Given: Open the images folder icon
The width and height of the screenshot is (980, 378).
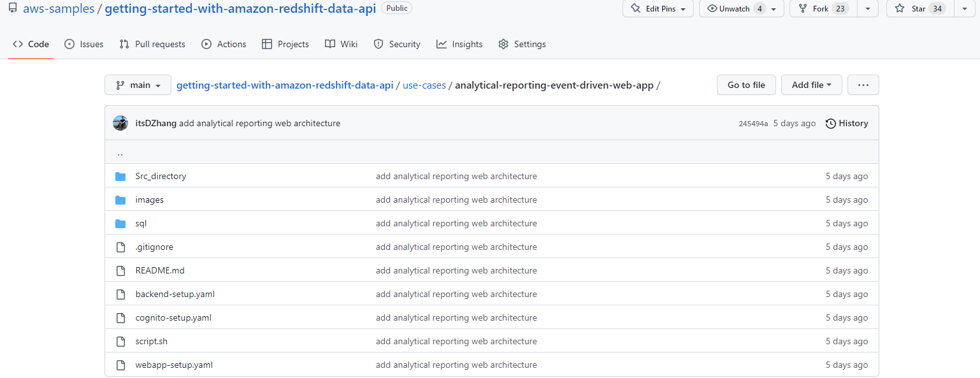Looking at the screenshot, I should [x=120, y=200].
